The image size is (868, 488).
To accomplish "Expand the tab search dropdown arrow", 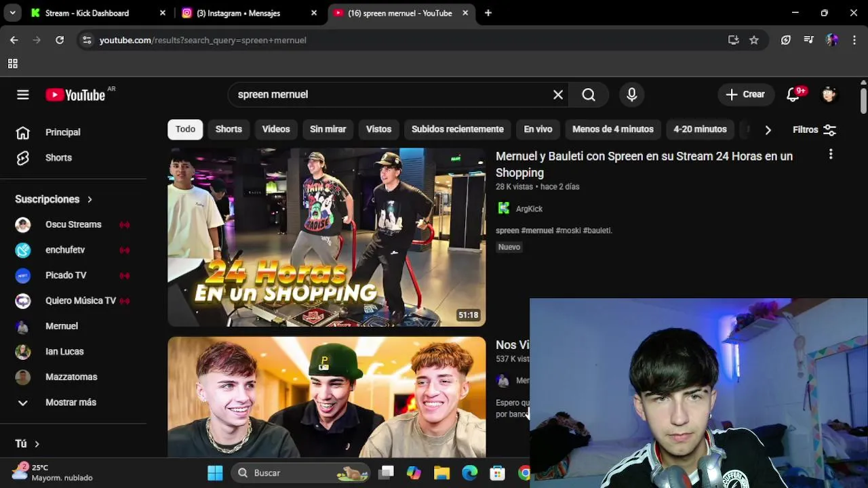I will point(12,13).
